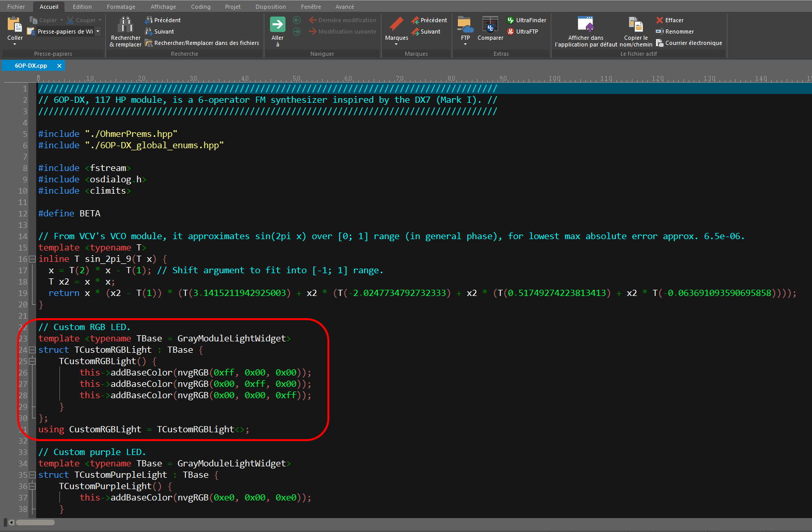Open the Fichier menu

pos(16,7)
